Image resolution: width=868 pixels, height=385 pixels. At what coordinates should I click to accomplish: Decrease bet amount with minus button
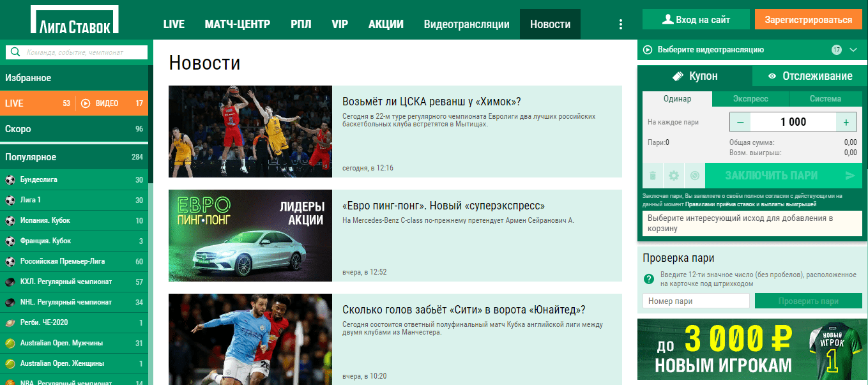tap(740, 122)
